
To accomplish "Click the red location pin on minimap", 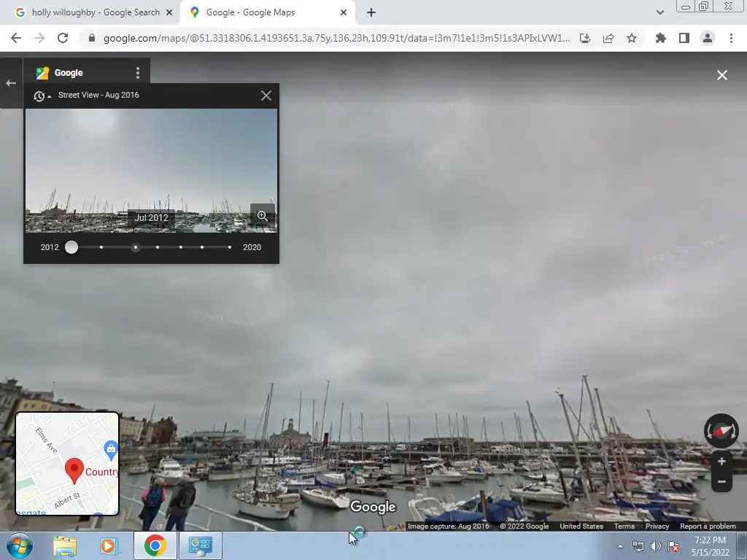I will [x=74, y=470].
